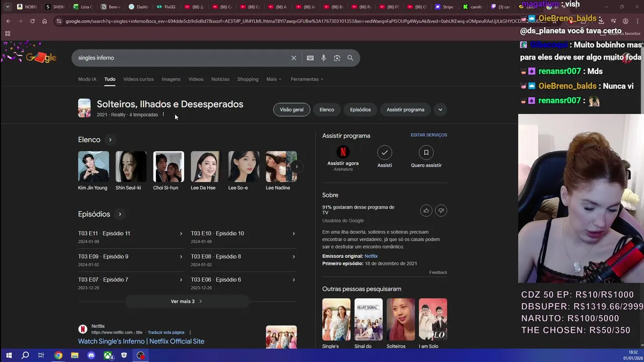This screenshot has width=644, height=362.
Task: Open T03 E09 Episódio 9 row
Action: pyautogui.click(x=130, y=260)
